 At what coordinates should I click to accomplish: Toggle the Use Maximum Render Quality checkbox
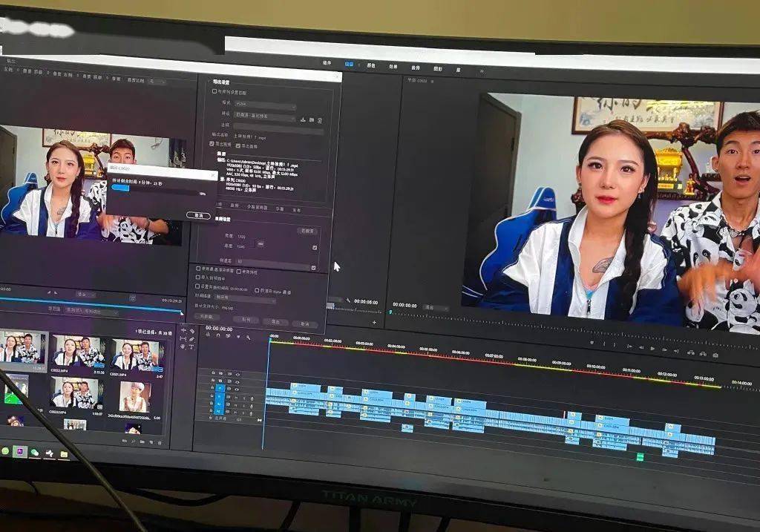pos(198,269)
